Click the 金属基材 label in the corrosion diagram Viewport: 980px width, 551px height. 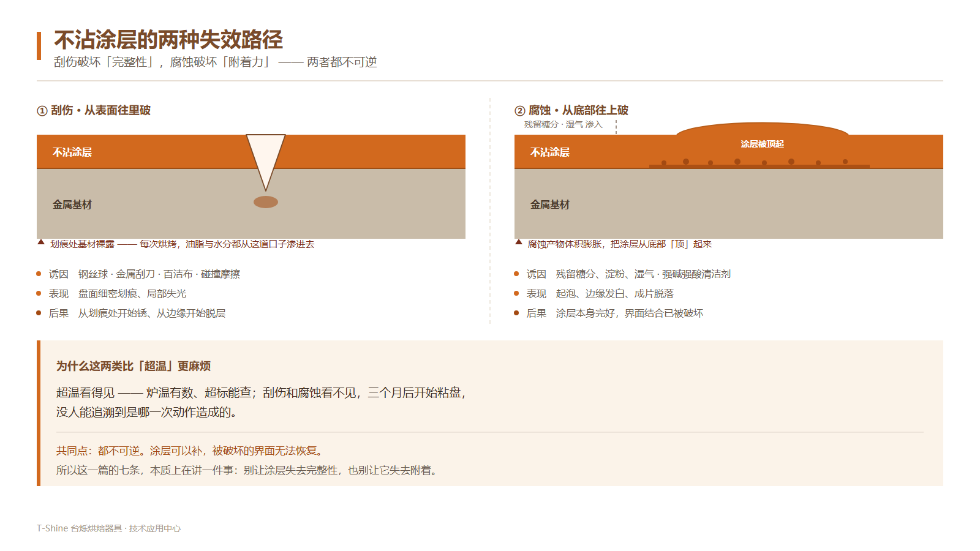(550, 204)
